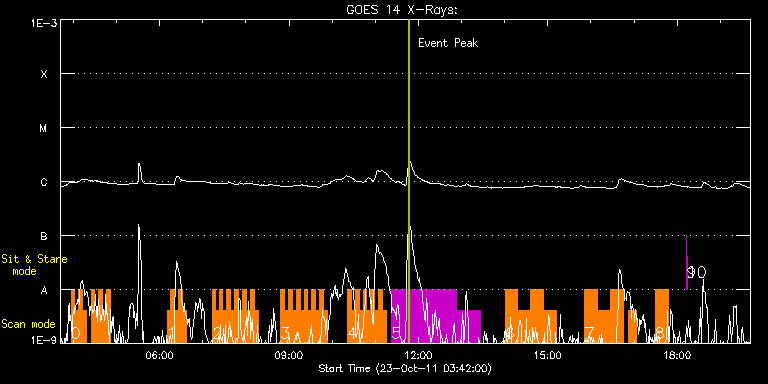Click the 'M' flare class axis label
The image size is (768, 384).
point(44,128)
